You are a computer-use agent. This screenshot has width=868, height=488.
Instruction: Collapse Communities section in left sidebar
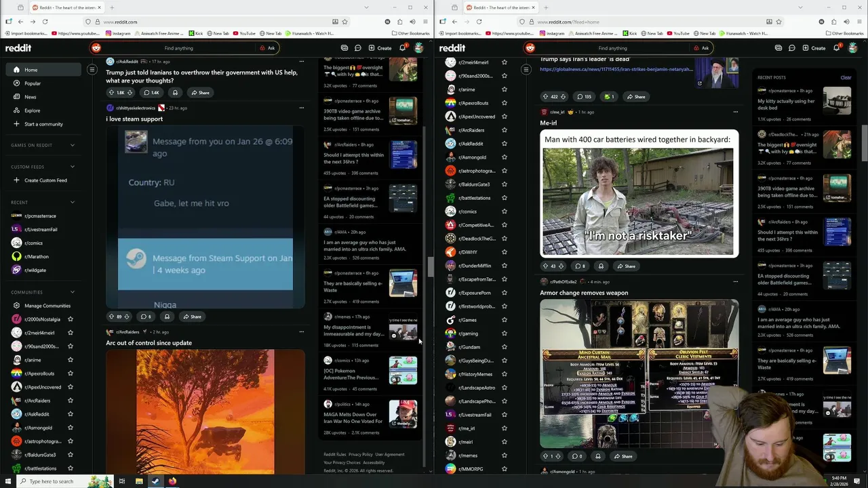click(x=73, y=292)
